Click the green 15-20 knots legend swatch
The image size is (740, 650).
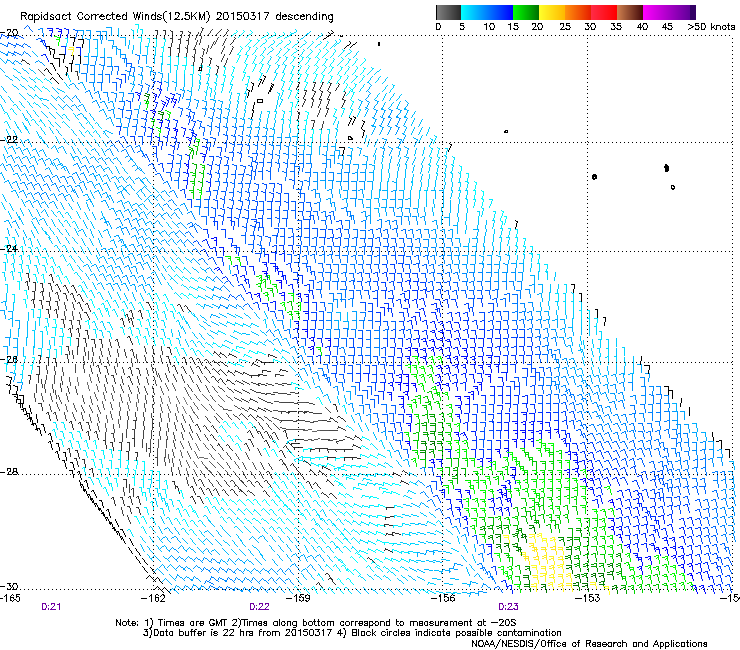[526, 12]
